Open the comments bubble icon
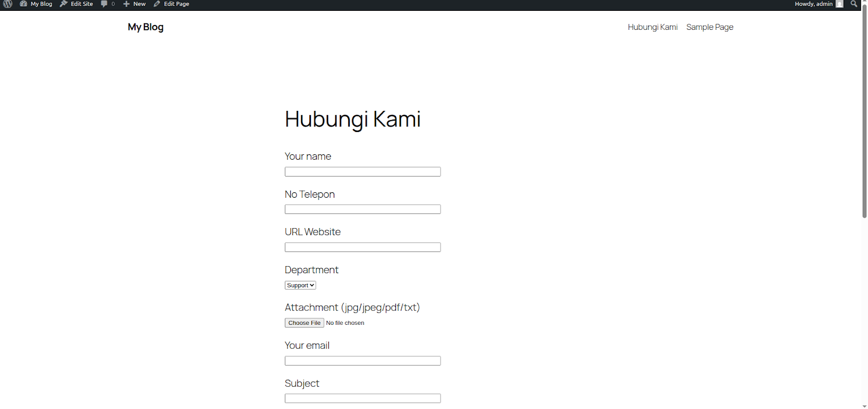This screenshot has height=409, width=868. pos(104,4)
